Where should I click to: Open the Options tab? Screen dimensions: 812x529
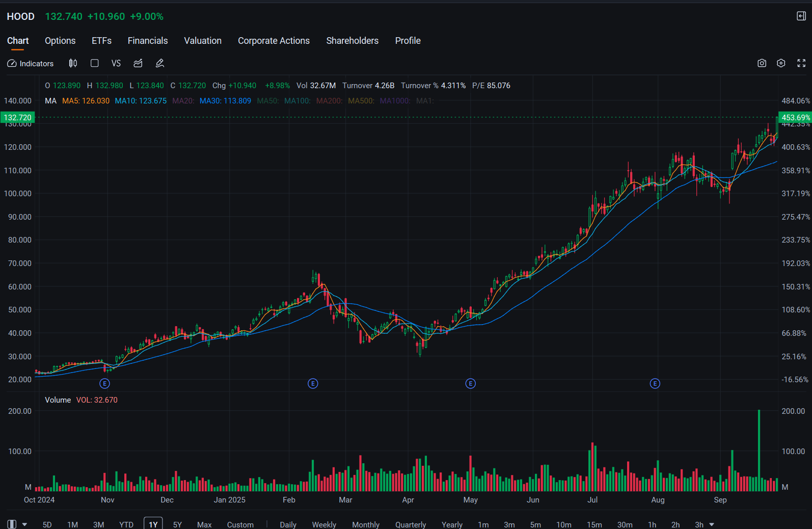(60, 41)
